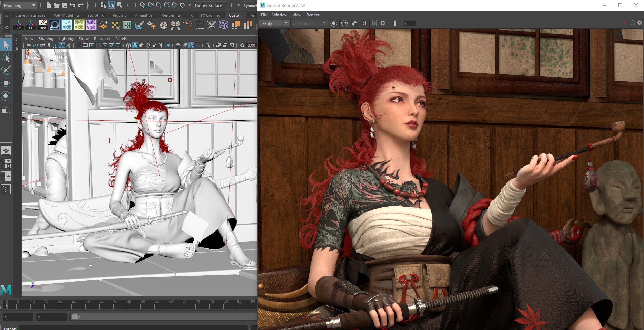Image resolution: width=644 pixels, height=330 pixels.
Task: Click the Save scene icon
Action: click(x=64, y=5)
